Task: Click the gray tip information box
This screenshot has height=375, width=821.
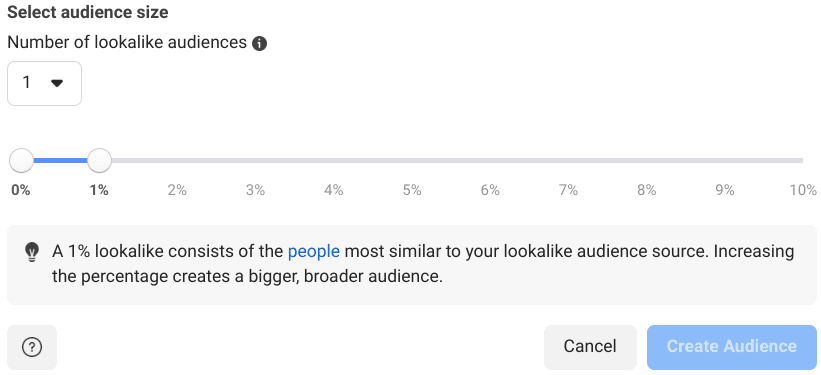Action: coord(412,265)
